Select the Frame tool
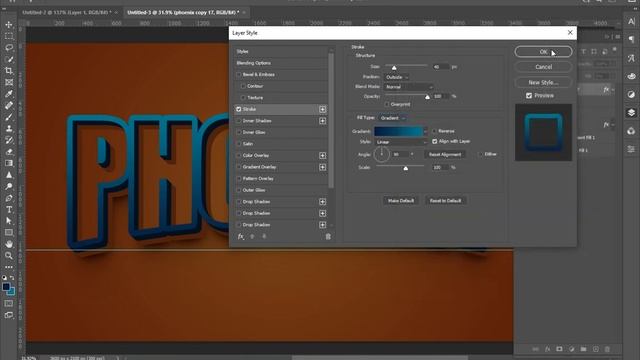The width and height of the screenshot is (640, 360). pos(9,82)
